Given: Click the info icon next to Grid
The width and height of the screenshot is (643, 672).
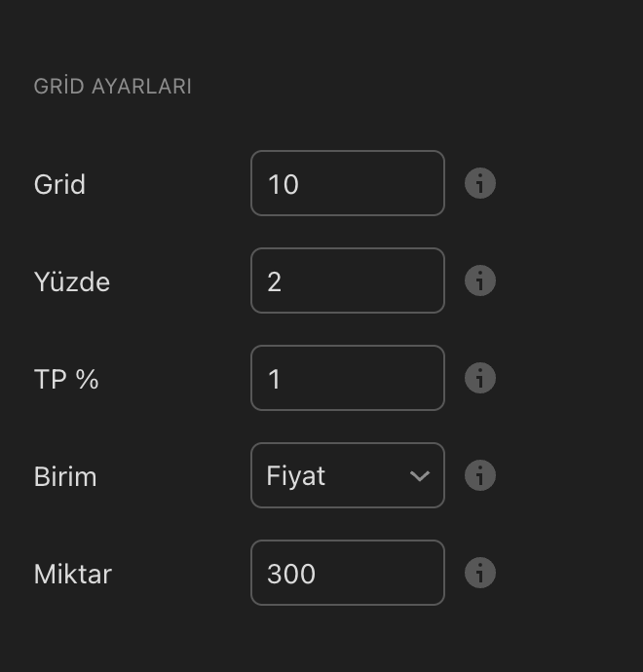Looking at the screenshot, I should tap(479, 183).
